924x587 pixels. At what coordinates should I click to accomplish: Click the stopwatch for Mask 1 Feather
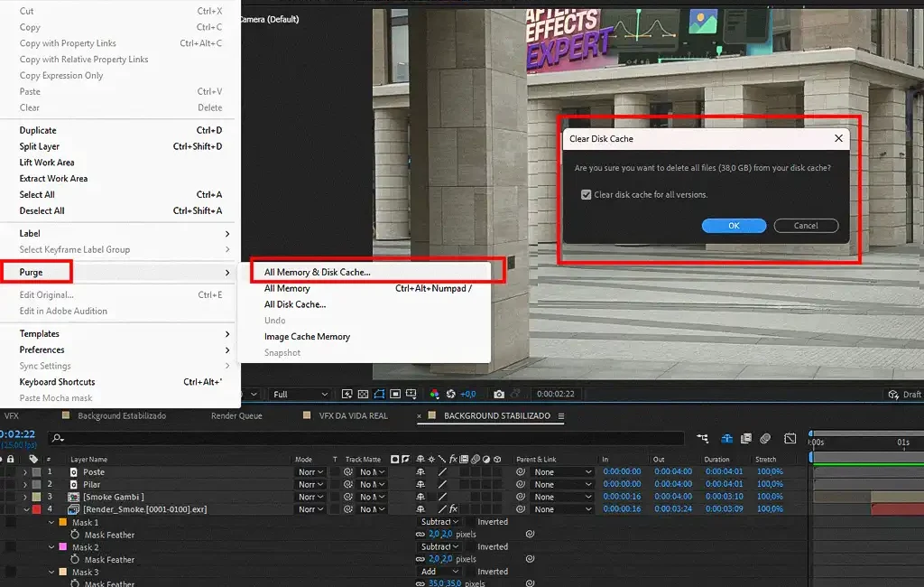[76, 535]
